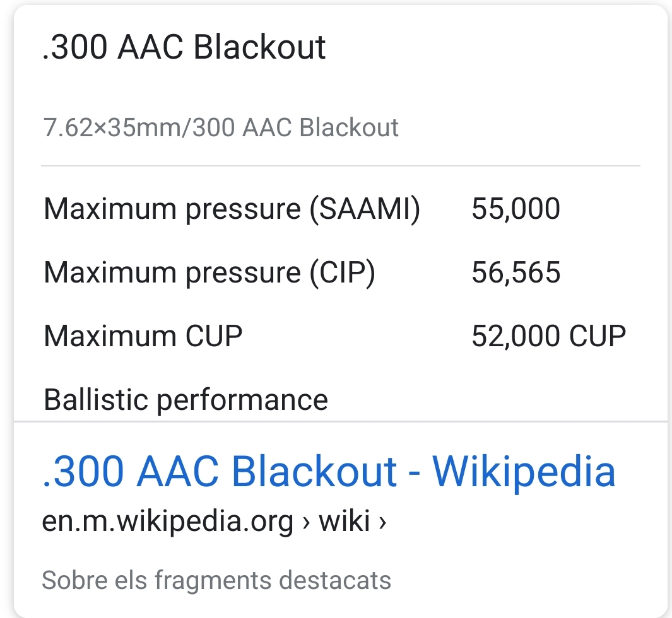
Task: Click the divider line above the Wikipedia link
Action: (341, 421)
